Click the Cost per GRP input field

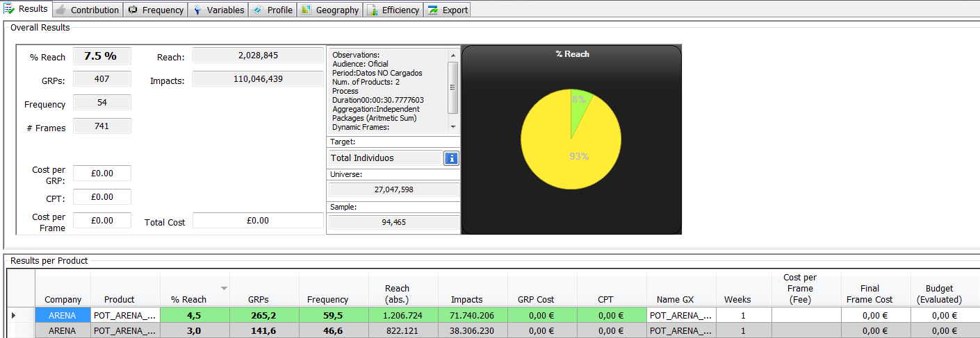click(102, 174)
